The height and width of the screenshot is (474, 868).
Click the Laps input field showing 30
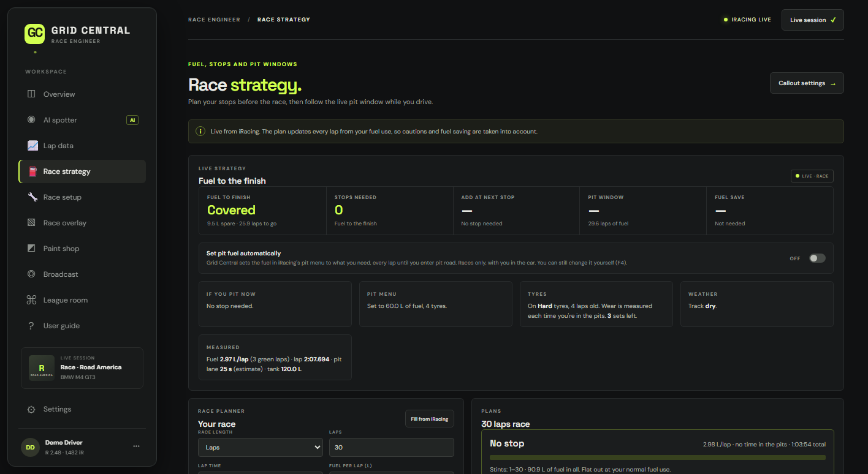(392, 447)
